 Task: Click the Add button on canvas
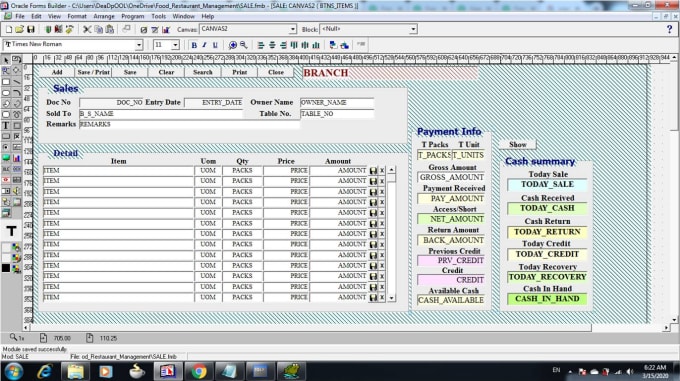pyautogui.click(x=57, y=72)
